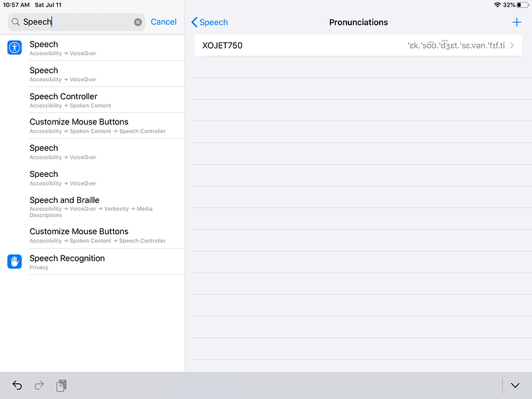
Task: Tap the undo arrow in keyboard bar
Action: 17,385
